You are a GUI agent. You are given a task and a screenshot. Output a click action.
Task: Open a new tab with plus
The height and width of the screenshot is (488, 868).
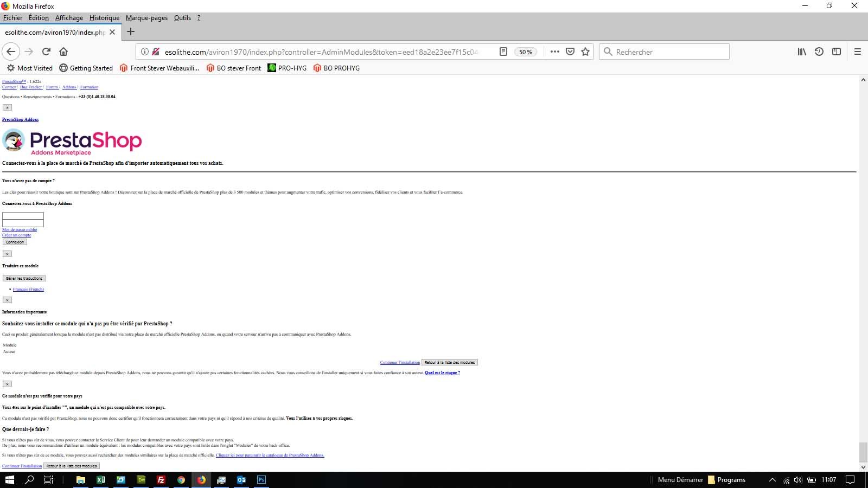pos(131,31)
